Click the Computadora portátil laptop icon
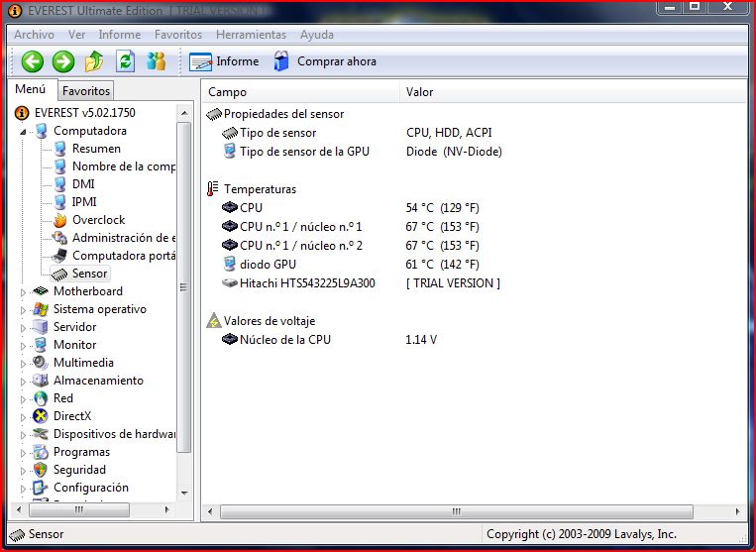This screenshot has height=552, width=756. pos(59,256)
